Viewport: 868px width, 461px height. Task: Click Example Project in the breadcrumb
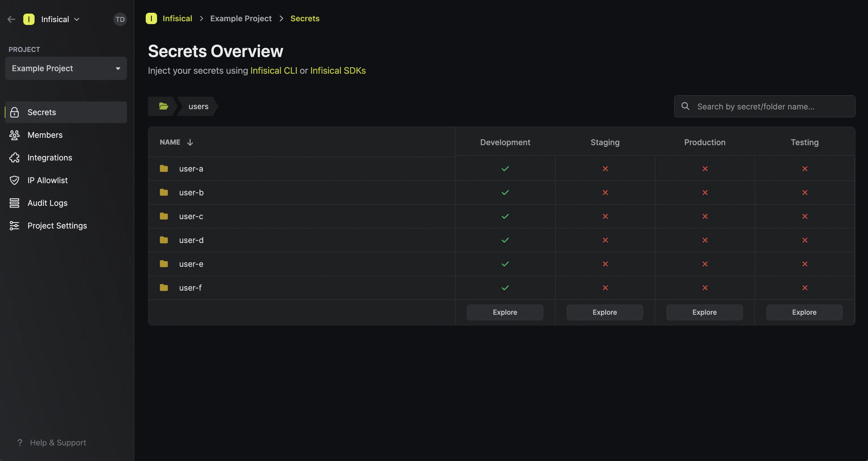point(241,18)
